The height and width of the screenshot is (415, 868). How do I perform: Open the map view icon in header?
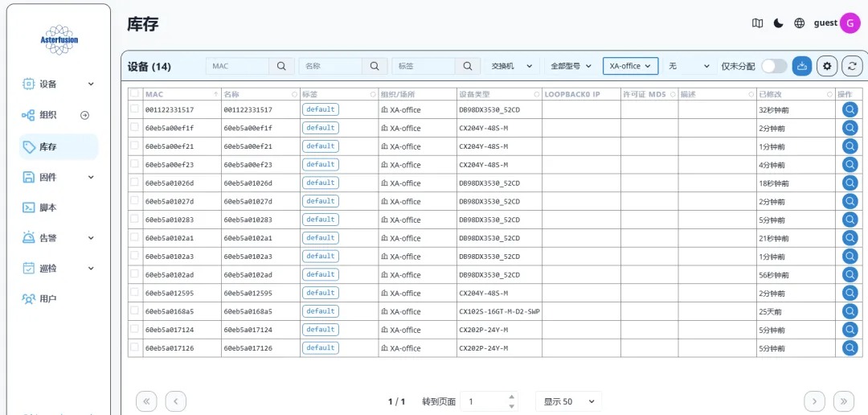point(757,23)
